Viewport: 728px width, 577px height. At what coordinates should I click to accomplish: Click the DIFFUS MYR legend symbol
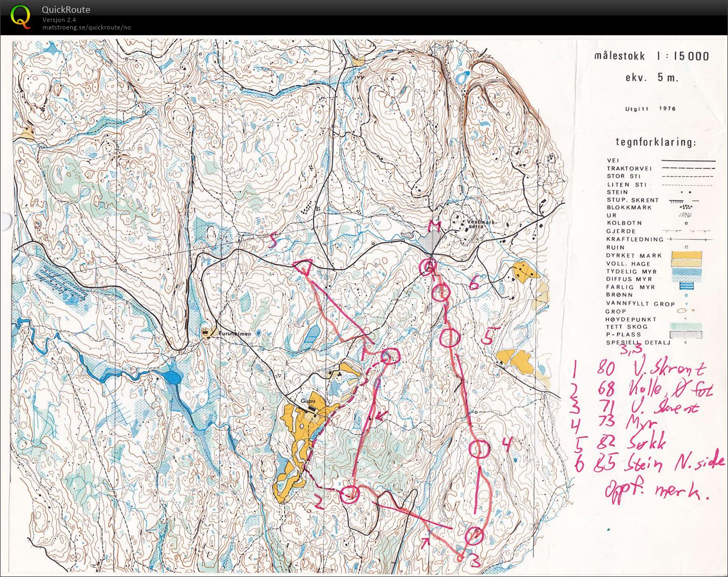pos(687,279)
